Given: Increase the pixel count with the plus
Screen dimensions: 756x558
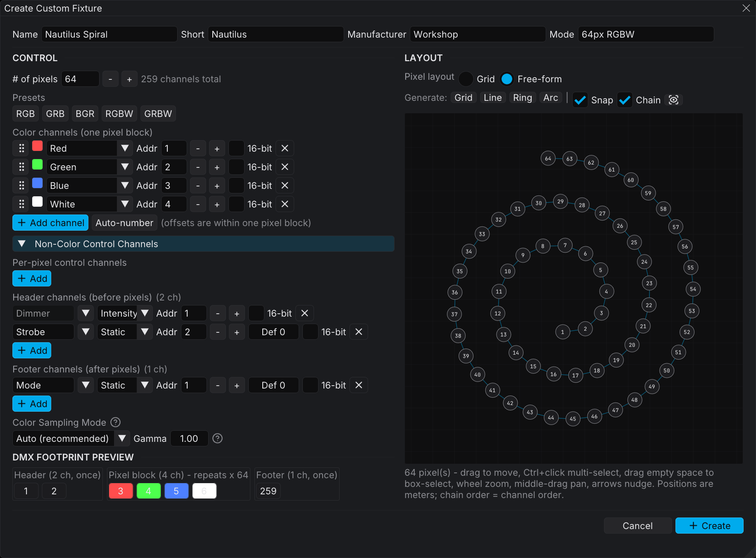Looking at the screenshot, I should point(129,79).
